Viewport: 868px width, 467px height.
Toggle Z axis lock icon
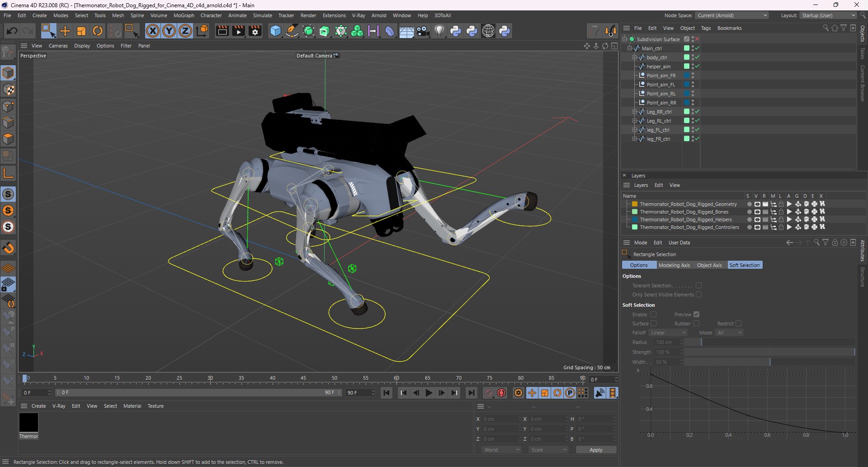pyautogui.click(x=185, y=31)
